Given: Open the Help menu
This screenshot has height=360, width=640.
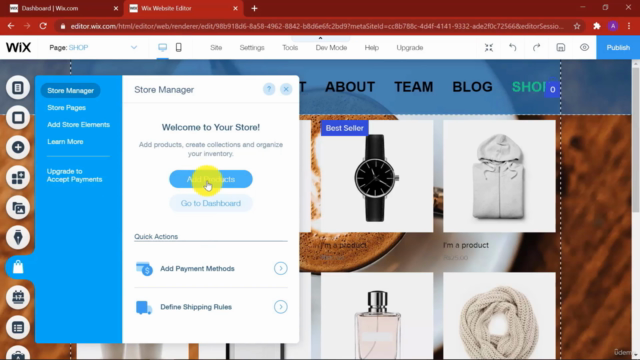Looking at the screenshot, I should pyautogui.click(x=371, y=48).
